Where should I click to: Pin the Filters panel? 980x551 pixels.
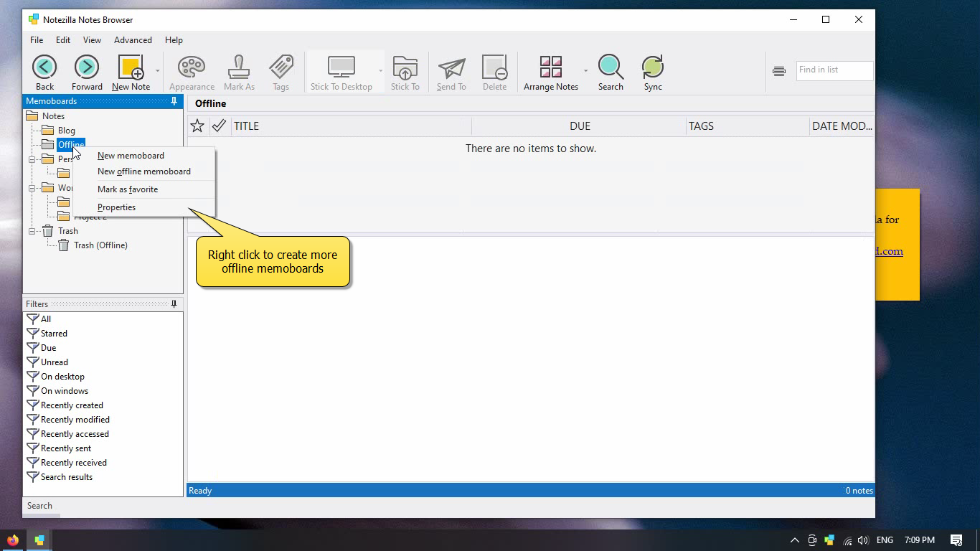pos(174,304)
